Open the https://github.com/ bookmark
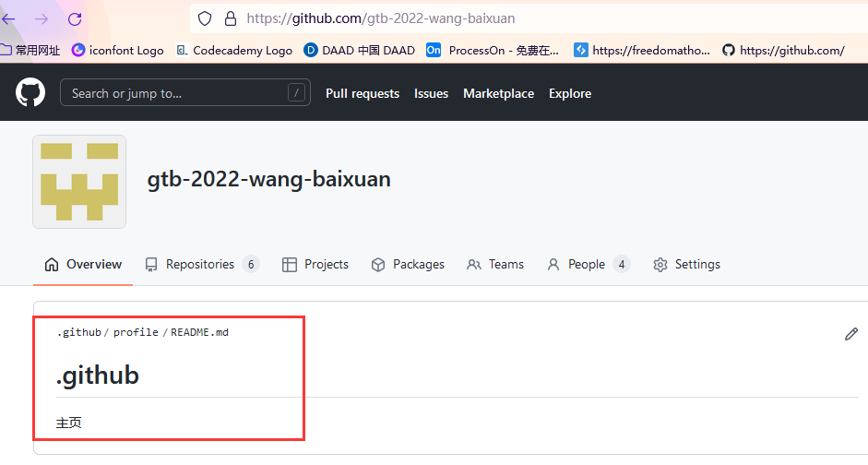Screen dimensions: 868x465 (x=783, y=51)
